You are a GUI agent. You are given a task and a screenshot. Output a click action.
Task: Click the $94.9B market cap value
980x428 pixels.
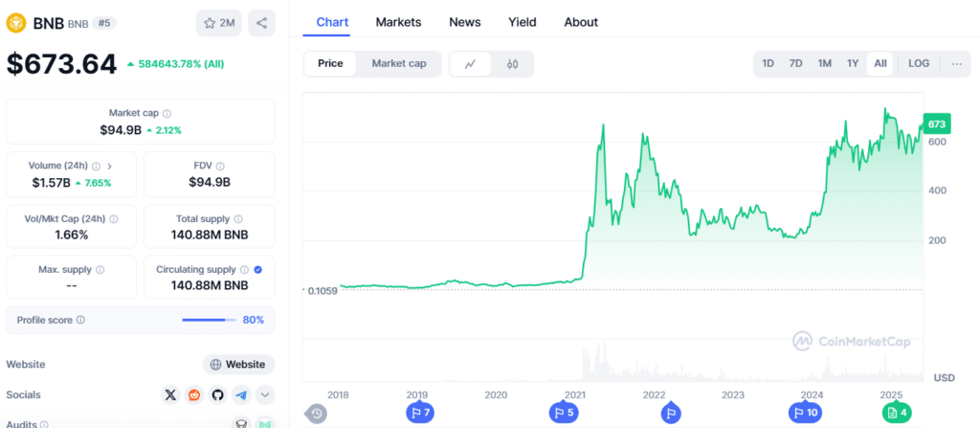coord(121,130)
